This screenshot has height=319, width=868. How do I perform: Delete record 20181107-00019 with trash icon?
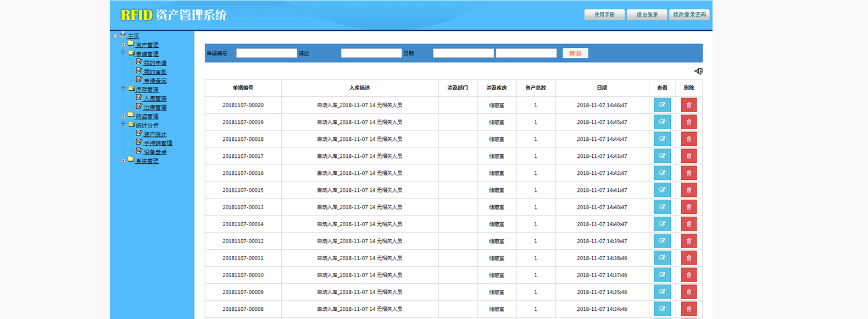(x=688, y=122)
